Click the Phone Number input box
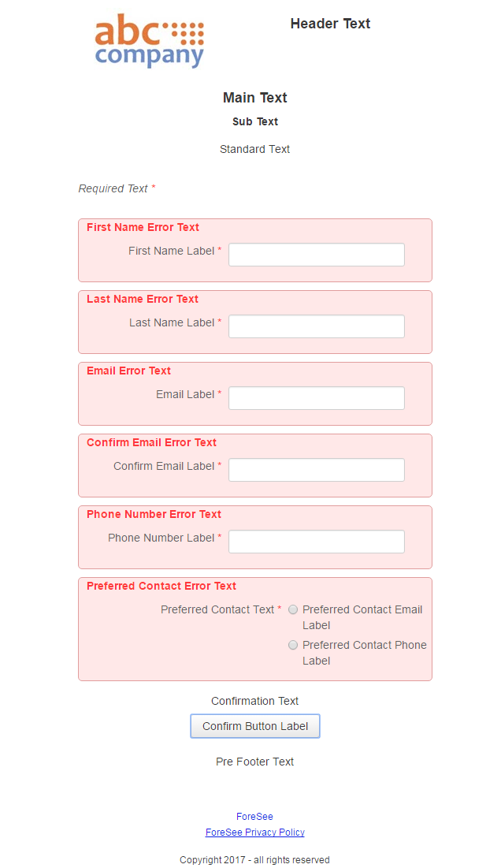 (316, 542)
